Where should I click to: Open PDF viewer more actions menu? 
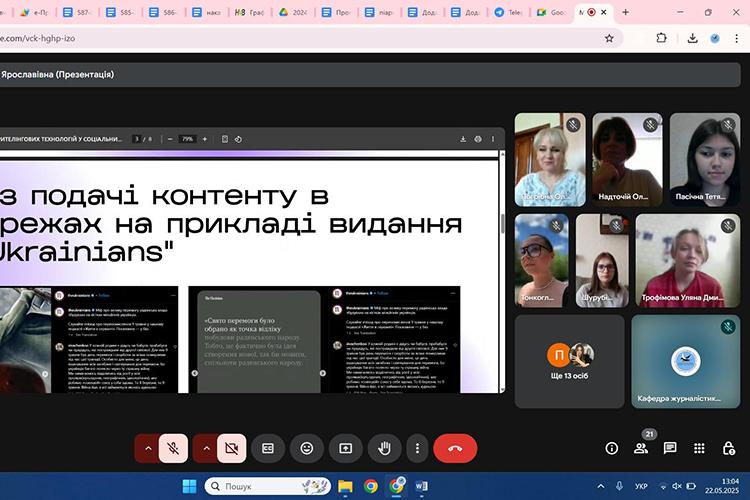tap(493, 139)
